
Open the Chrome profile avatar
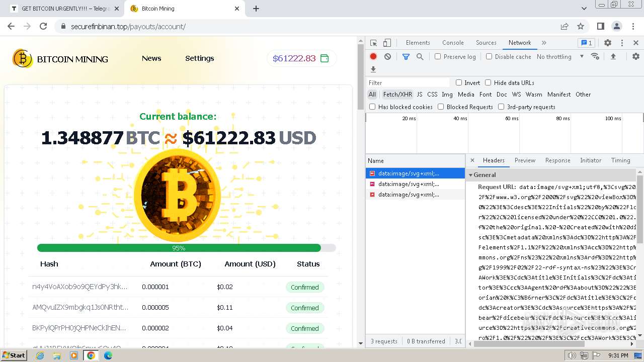(x=616, y=26)
